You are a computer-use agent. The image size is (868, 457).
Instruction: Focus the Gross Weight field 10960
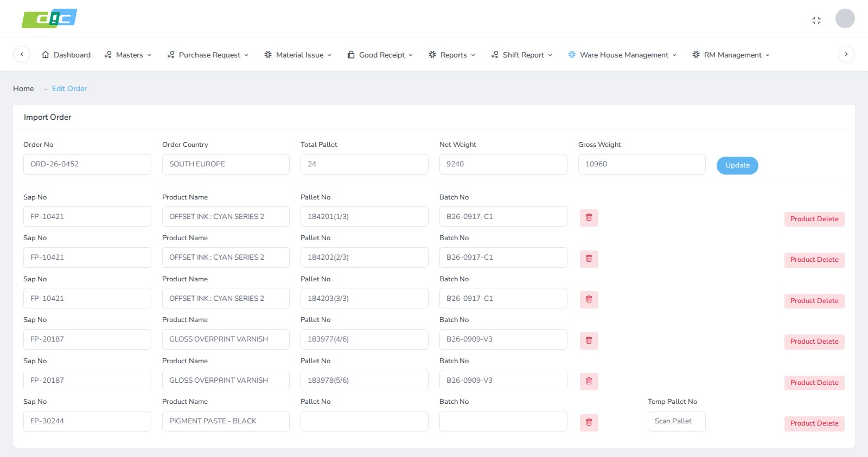(x=642, y=164)
